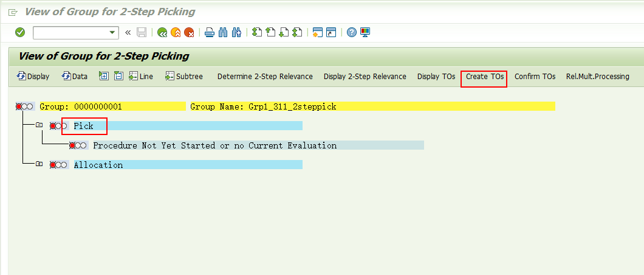
Task: Click the Customize Local Layout monitor icon
Action: pyautogui.click(x=365, y=32)
